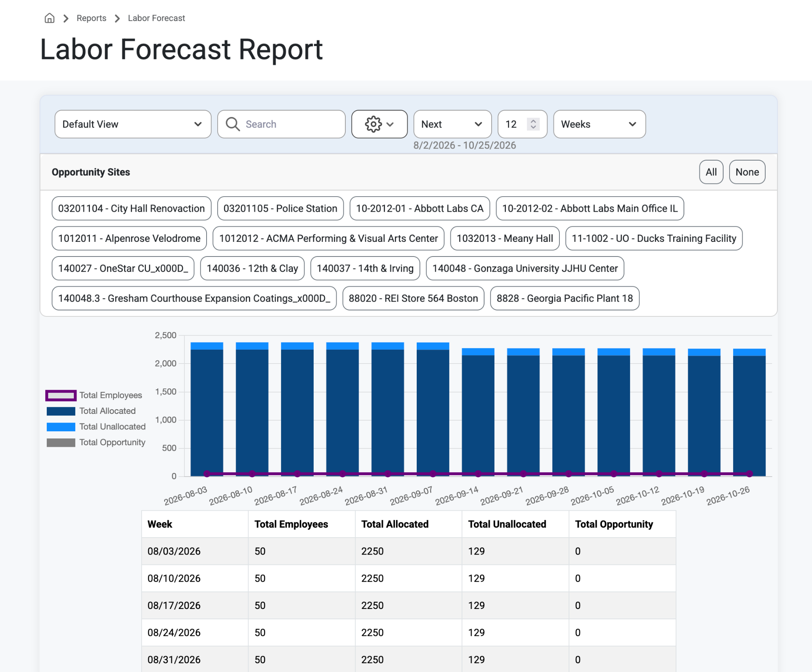Toggle Total Unallocated legend series
812x672 pixels.
click(96, 427)
